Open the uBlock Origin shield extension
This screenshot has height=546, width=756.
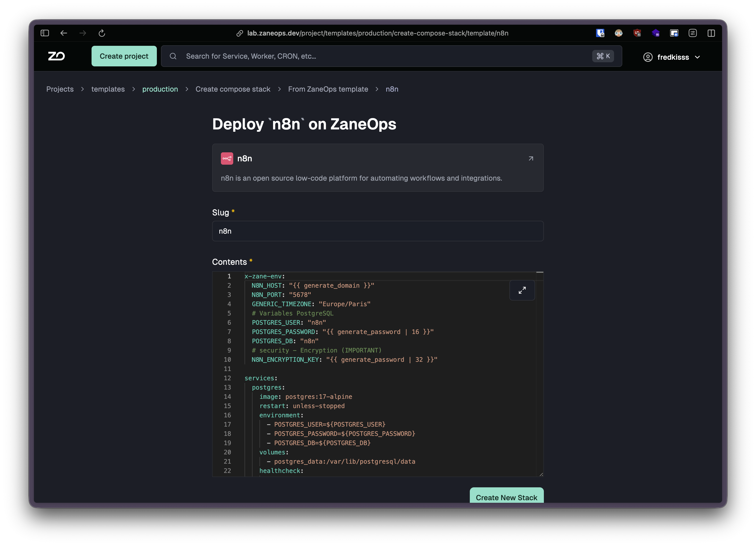637,33
